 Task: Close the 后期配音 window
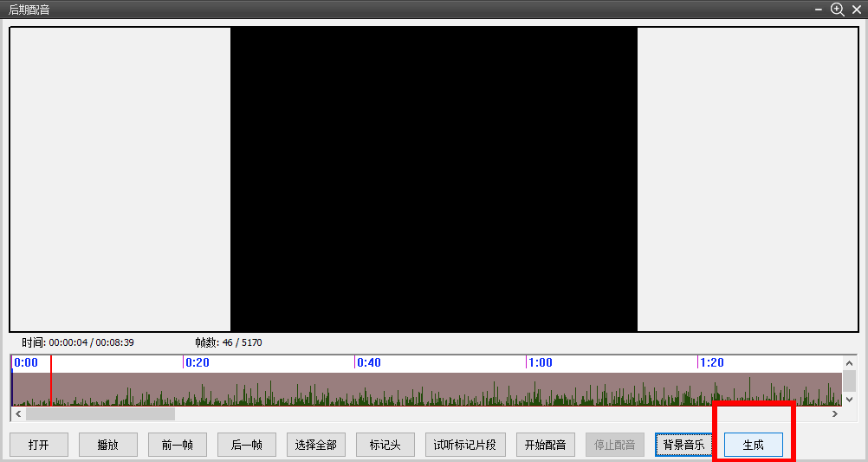pos(857,10)
